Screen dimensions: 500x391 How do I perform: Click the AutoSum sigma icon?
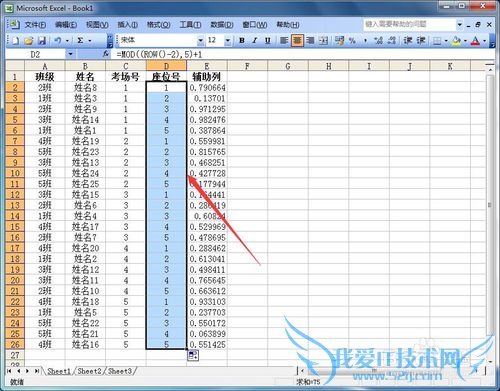[x=80, y=40]
